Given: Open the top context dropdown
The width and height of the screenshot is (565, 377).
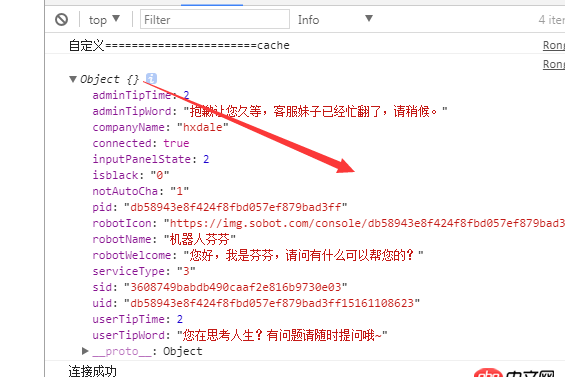Looking at the screenshot, I should coord(104,19).
